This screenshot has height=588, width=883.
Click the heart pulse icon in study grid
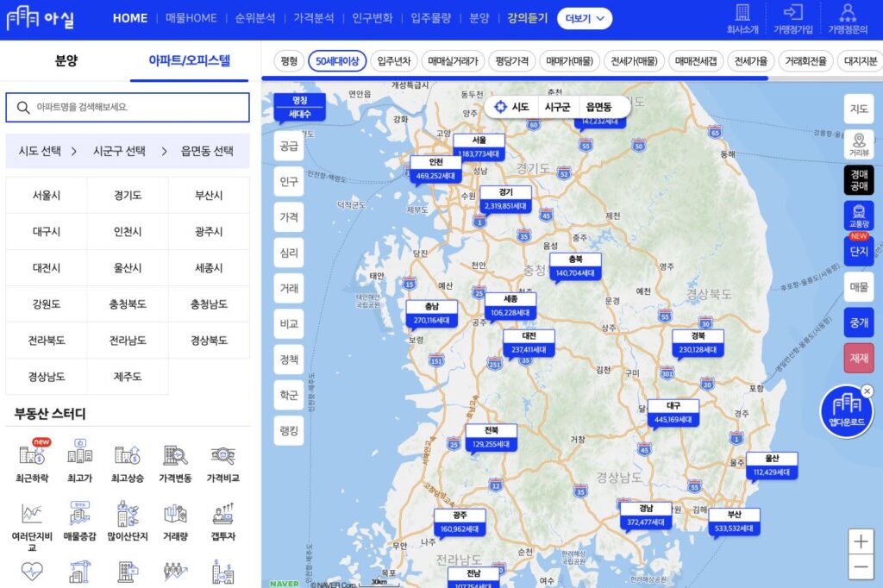32,571
